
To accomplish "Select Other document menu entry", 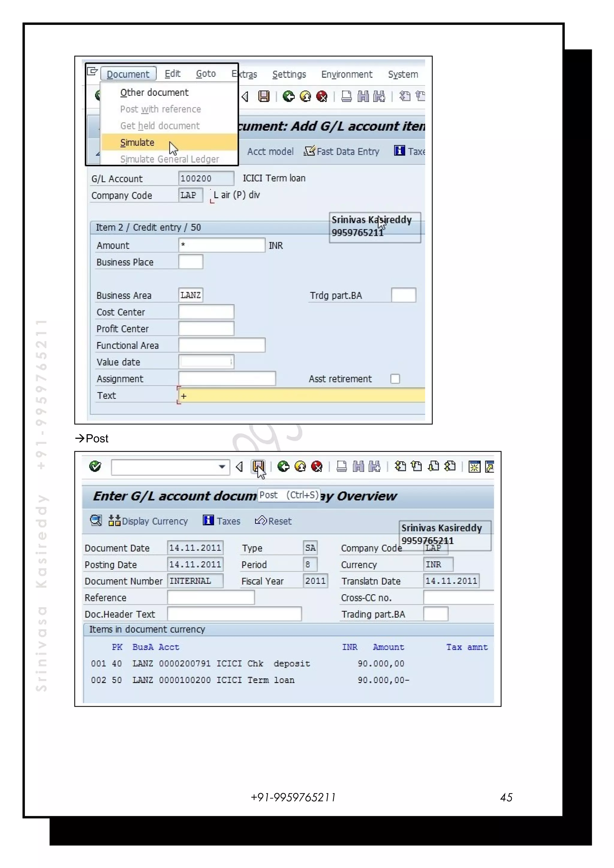I will 154,93.
